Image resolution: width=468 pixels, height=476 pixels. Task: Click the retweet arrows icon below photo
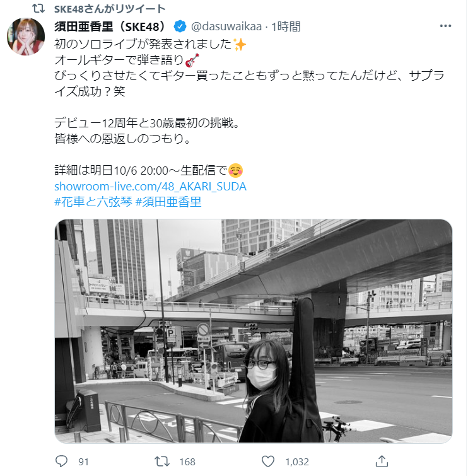point(161,461)
